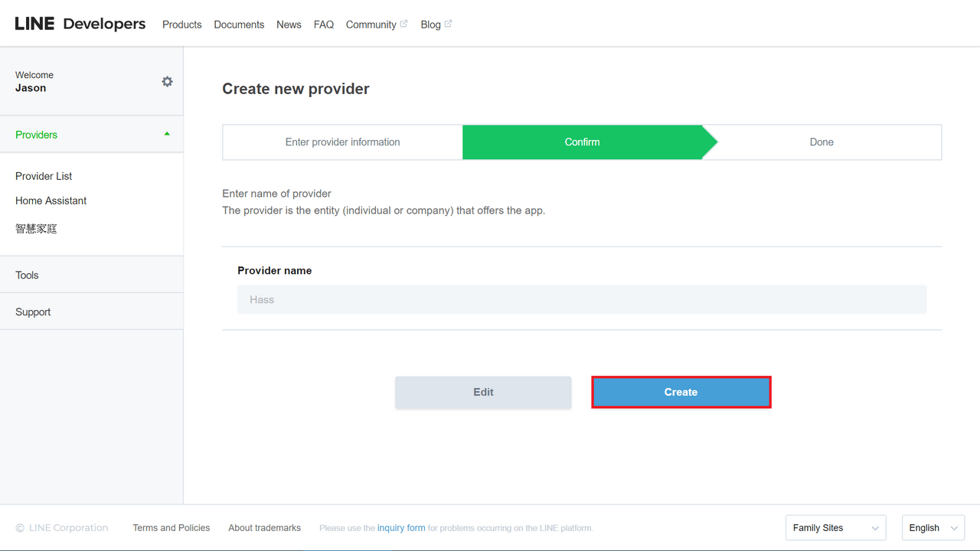Open the Tools section

coord(92,275)
